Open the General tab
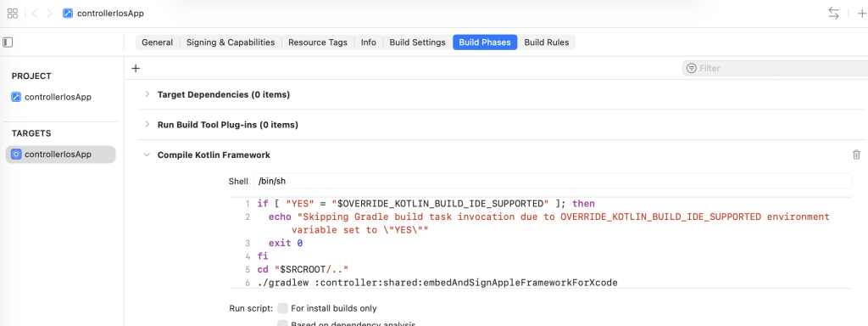 click(157, 42)
